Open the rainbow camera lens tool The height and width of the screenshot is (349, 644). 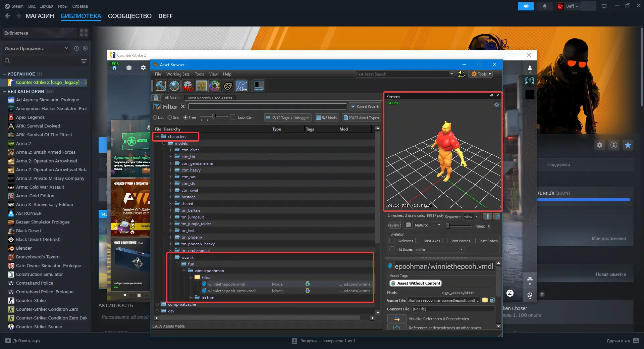pyautogui.click(x=215, y=86)
